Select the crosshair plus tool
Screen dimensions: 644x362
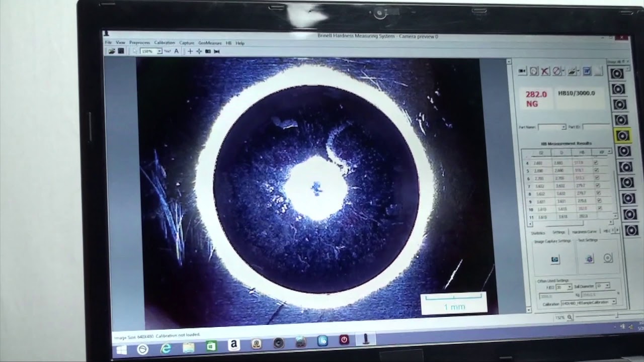coord(190,51)
